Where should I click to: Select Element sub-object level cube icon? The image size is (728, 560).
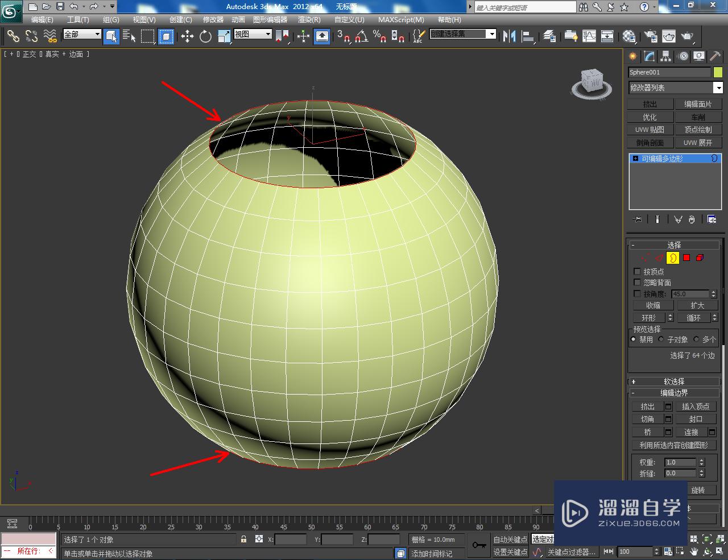click(700, 258)
